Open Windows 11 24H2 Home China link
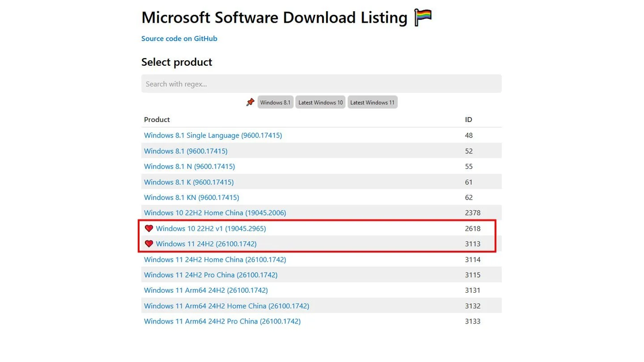 coord(215,259)
